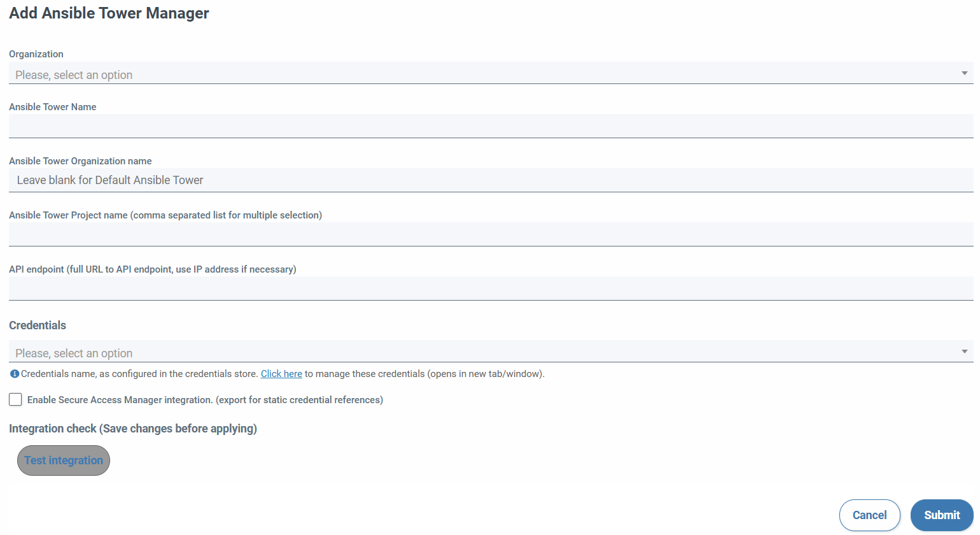Click the 'Integration check' section heading

(x=133, y=429)
